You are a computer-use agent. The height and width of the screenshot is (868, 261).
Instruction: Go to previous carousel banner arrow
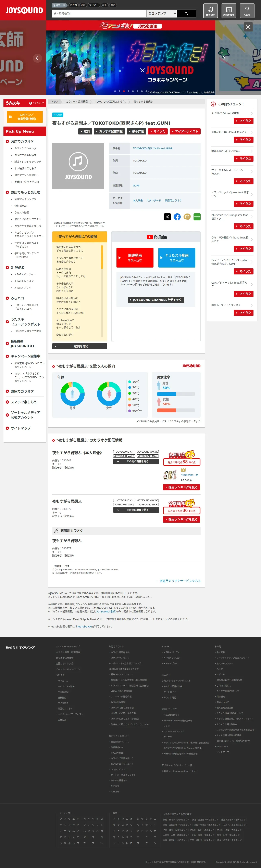point(37,58)
